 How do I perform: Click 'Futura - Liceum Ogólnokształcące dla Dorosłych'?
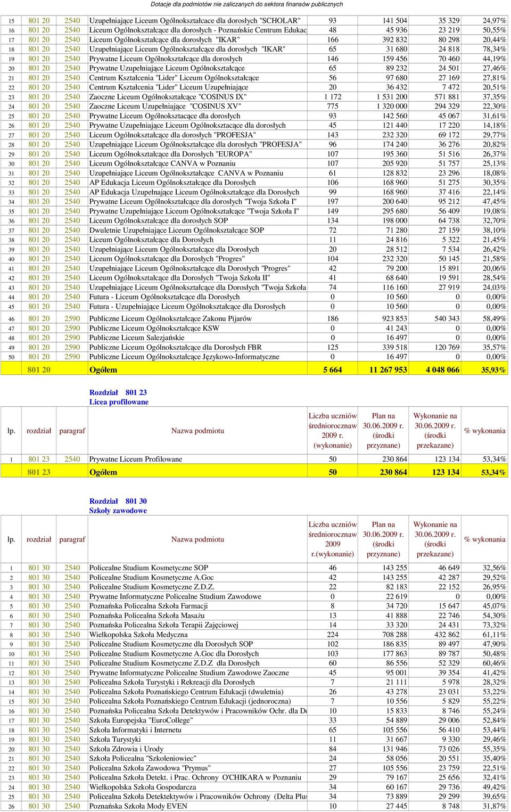click(x=164, y=297)
